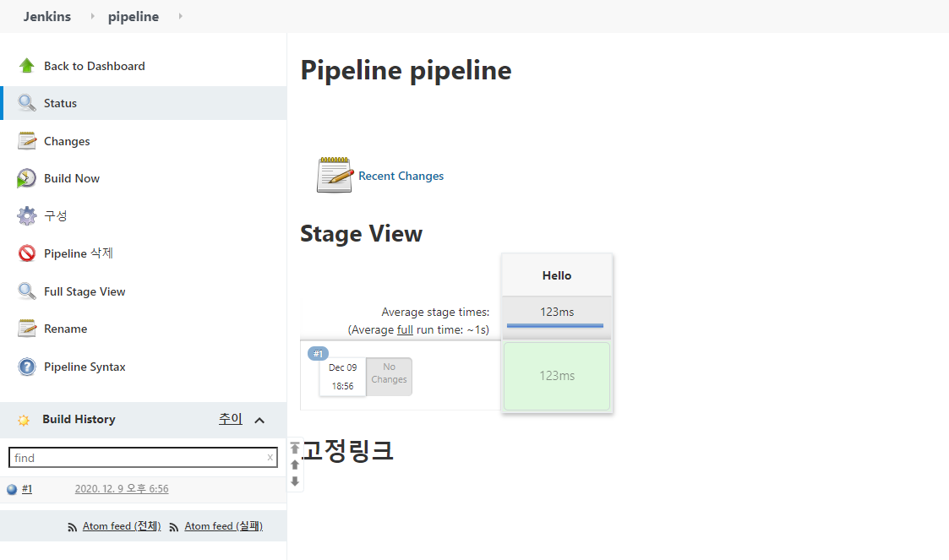Expand the arrow after Jenkins breadcrumb
The width and height of the screenshot is (949, 560).
(93, 16)
